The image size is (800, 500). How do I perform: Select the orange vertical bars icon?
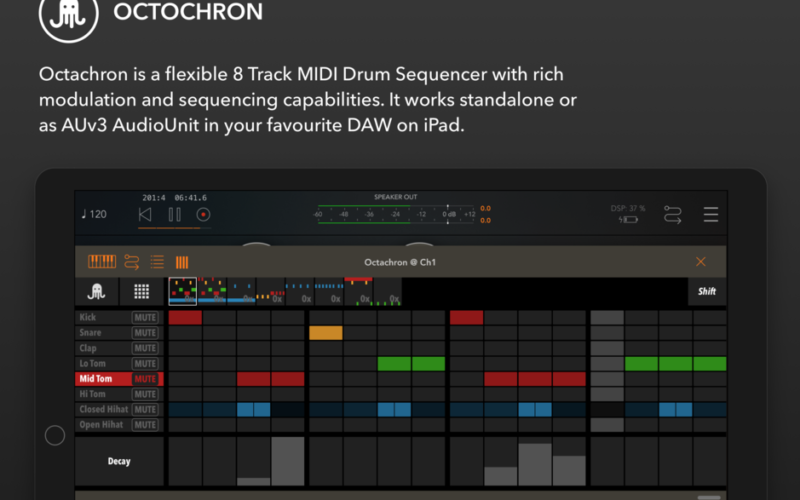182,262
